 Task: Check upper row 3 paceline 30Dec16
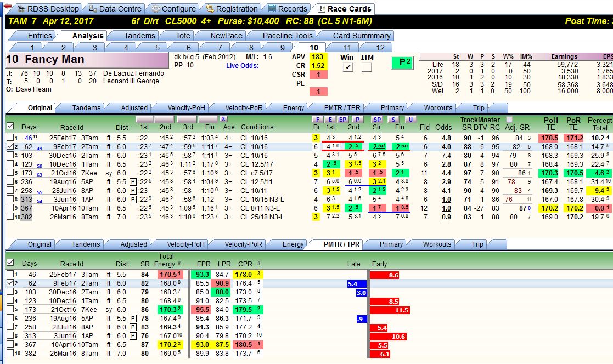(10, 155)
